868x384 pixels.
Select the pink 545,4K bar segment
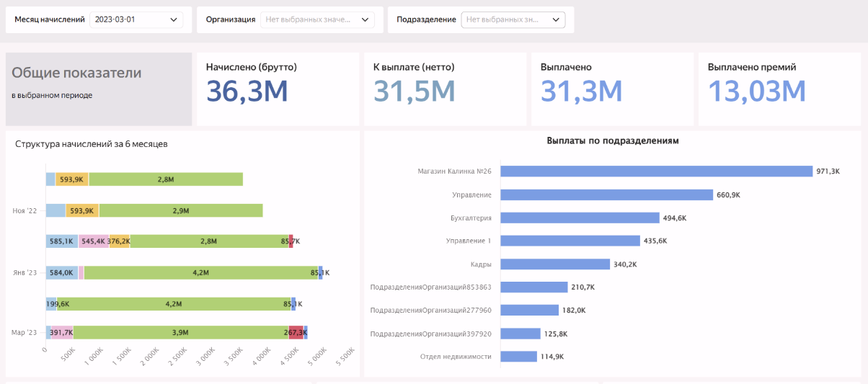click(94, 241)
